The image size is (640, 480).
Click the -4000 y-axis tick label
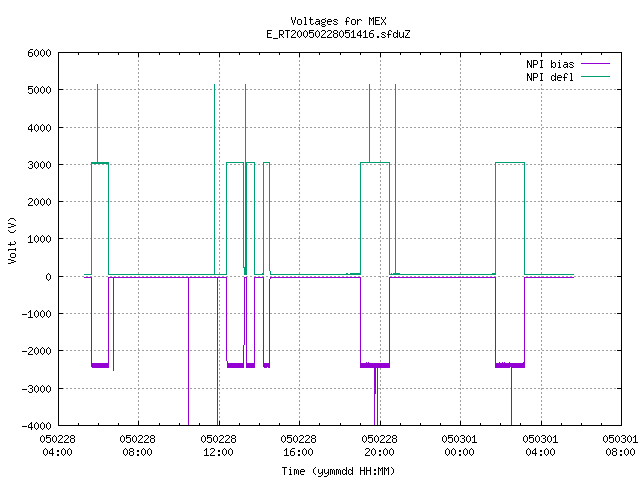click(36, 426)
